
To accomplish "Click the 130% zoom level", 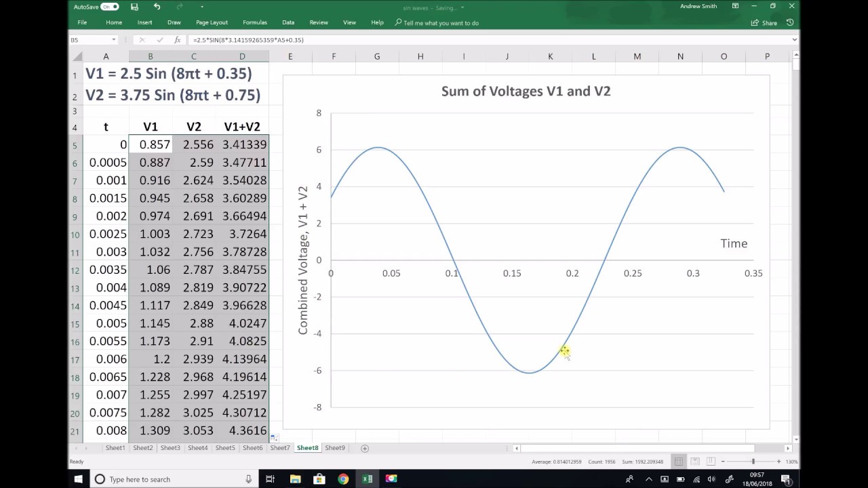I will (791, 462).
